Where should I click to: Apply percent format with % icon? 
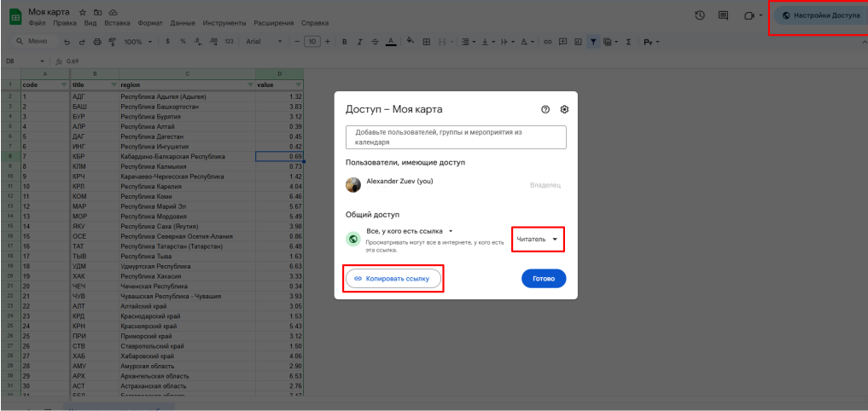pyautogui.click(x=182, y=42)
